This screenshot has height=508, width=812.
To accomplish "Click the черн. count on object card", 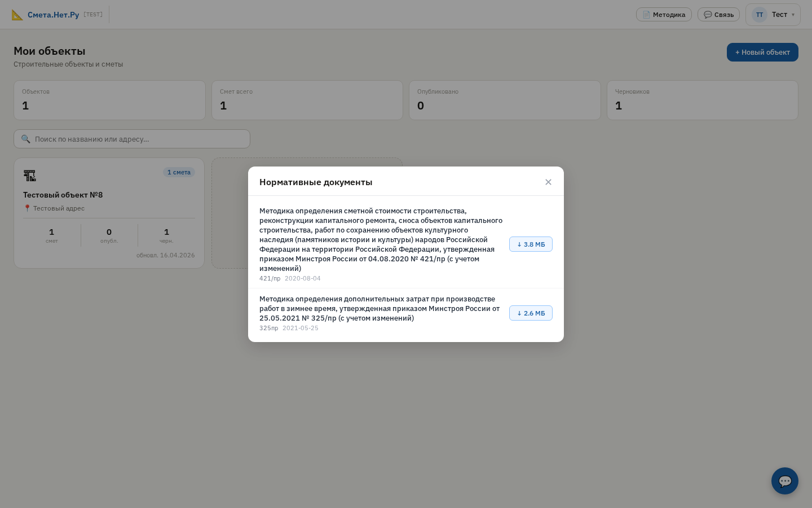I will point(166,235).
